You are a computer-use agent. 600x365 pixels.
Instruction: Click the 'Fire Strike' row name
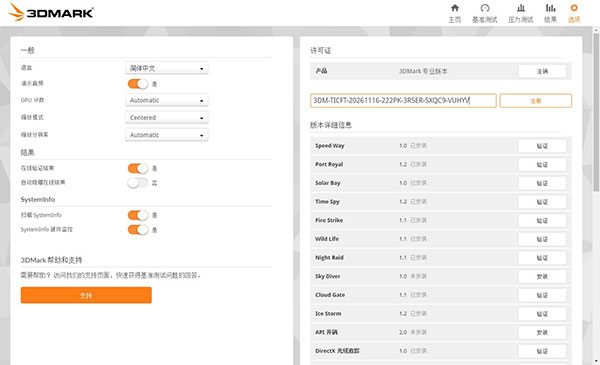click(329, 220)
